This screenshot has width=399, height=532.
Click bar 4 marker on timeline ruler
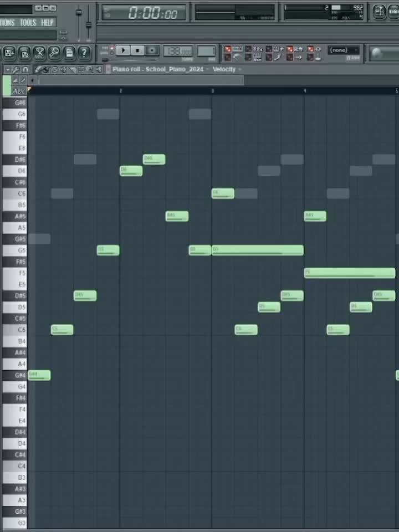tap(305, 91)
